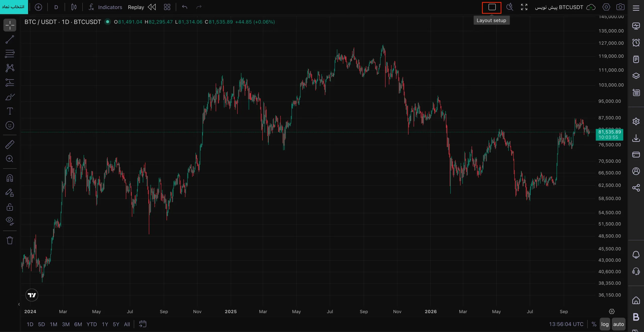Activate the zoom in tool

[10, 159]
